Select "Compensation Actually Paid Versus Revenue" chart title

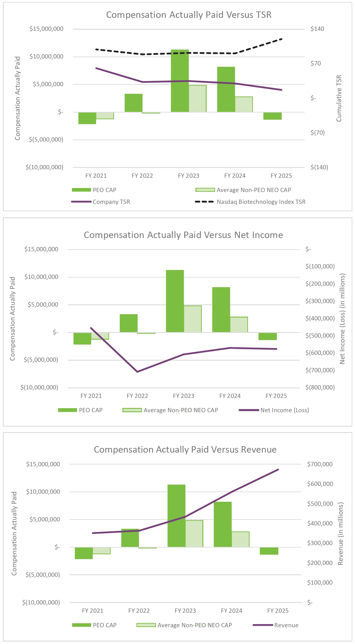(x=185, y=450)
